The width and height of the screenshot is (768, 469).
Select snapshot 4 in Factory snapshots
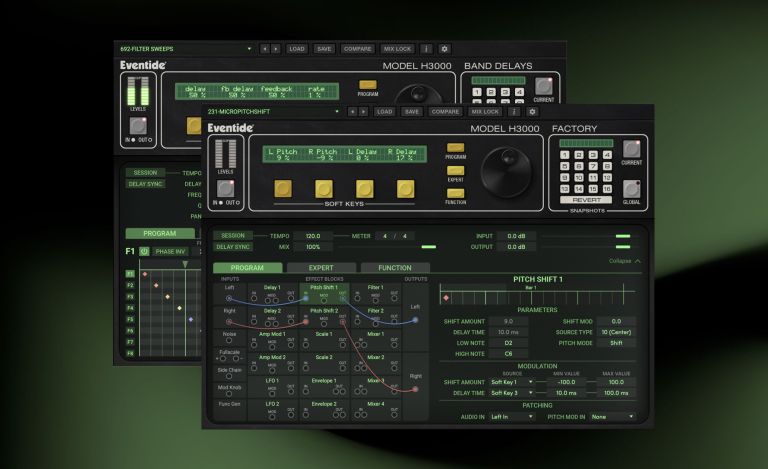tap(607, 155)
